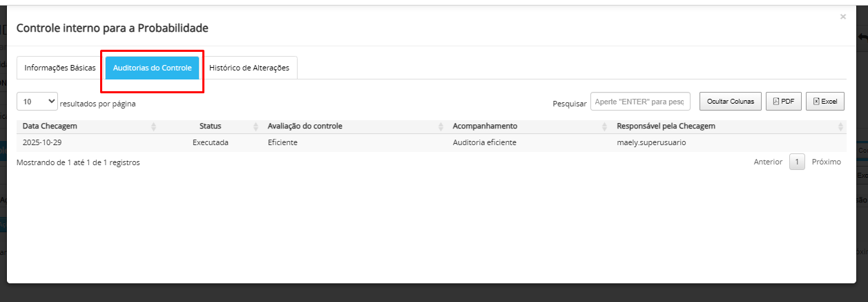The image size is (868, 302).
Task: Go to the Anterior page
Action: pos(768,162)
